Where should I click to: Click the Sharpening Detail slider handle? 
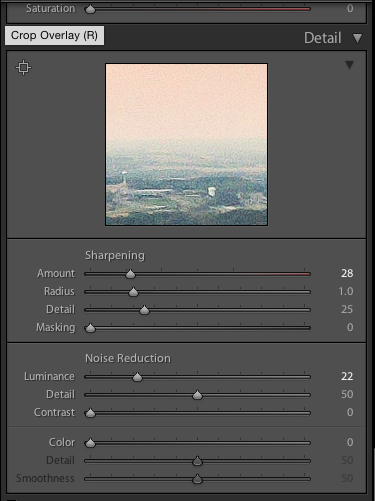pyautogui.click(x=144, y=310)
